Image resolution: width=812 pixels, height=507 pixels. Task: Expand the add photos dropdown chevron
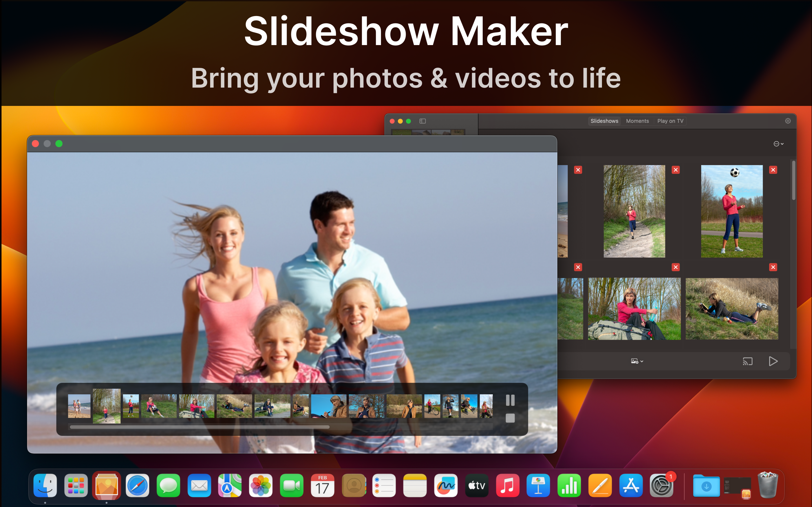coord(642,361)
